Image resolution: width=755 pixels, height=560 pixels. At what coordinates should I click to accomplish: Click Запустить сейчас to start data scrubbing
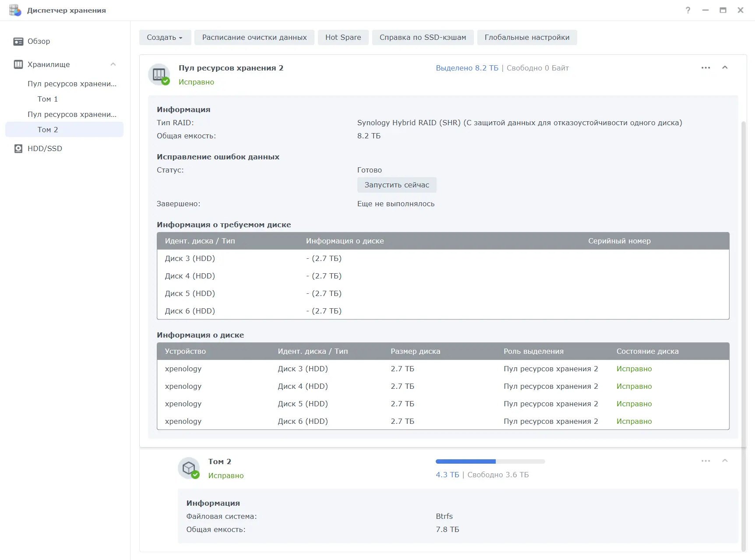(x=397, y=185)
